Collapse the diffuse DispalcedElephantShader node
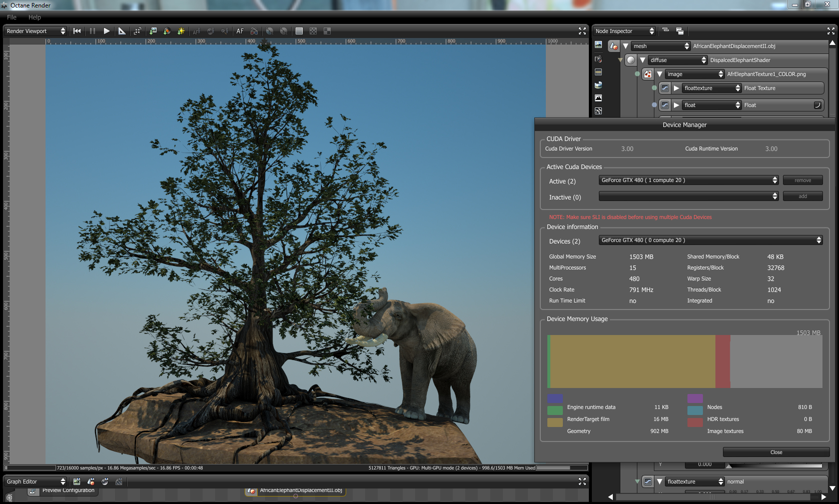 coord(642,60)
